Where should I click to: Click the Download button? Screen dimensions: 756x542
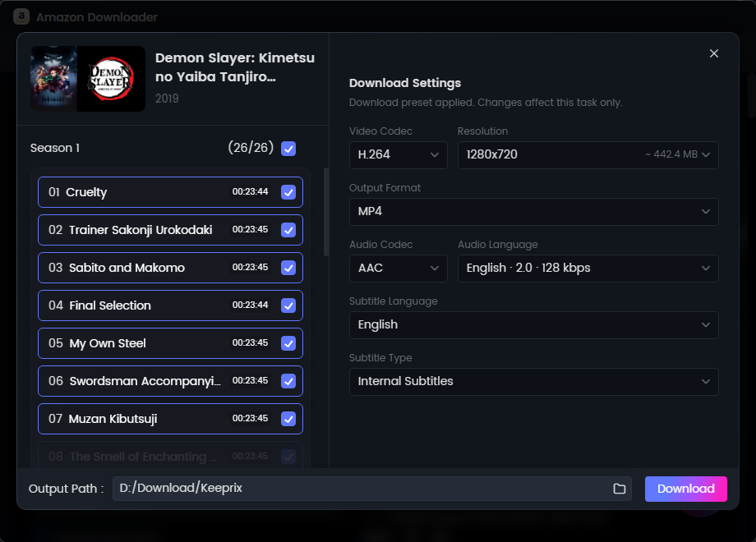(x=685, y=489)
